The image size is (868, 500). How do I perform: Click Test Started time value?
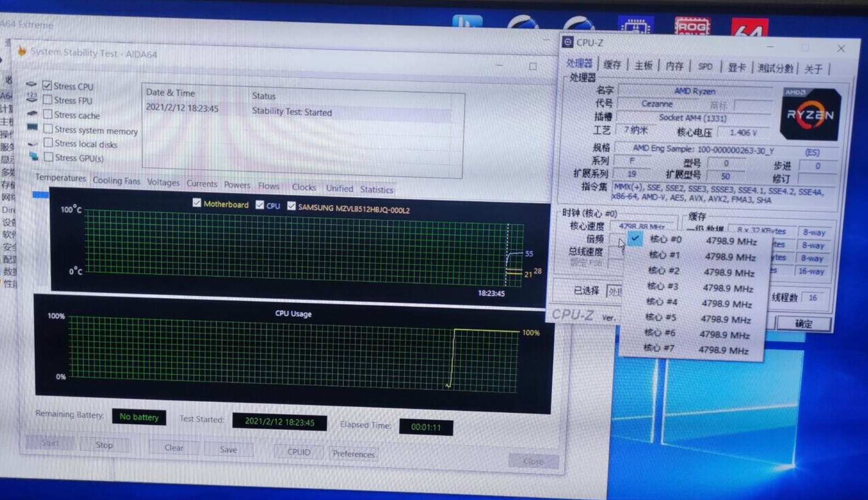click(280, 422)
